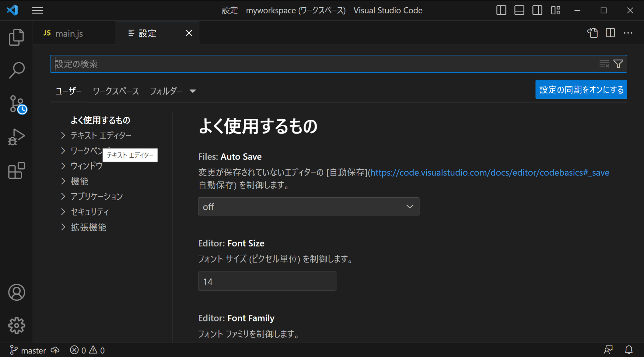Screen dimensions: 644x357
Task: Open the code.visualstudio.com auto save link
Action: pos(490,173)
